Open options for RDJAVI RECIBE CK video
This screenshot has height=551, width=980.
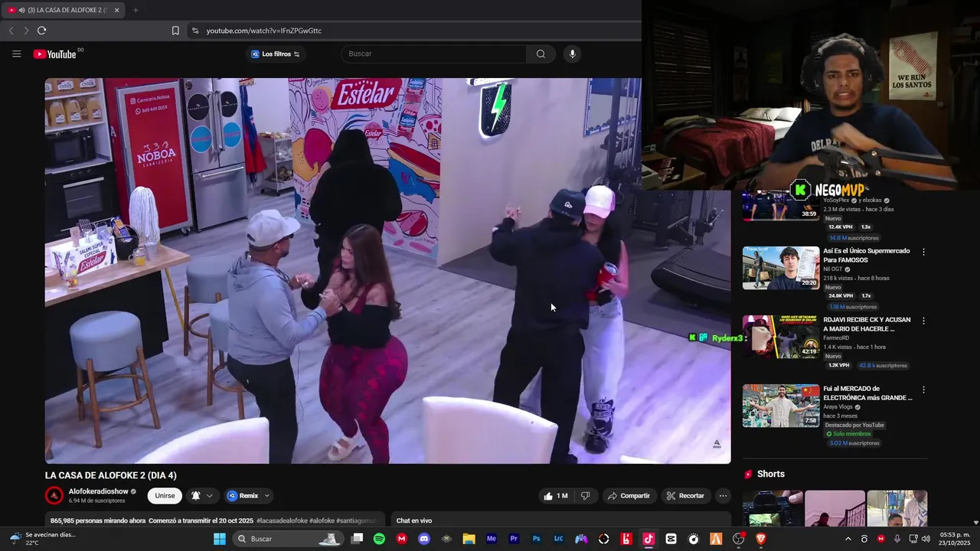click(x=923, y=321)
